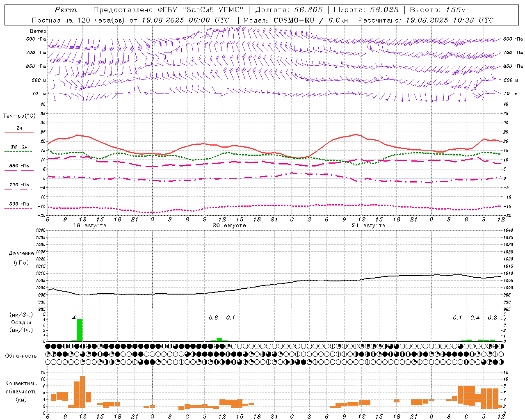
Task: Select the "Td 2м" dew point legend entry
Action: [x=19, y=147]
